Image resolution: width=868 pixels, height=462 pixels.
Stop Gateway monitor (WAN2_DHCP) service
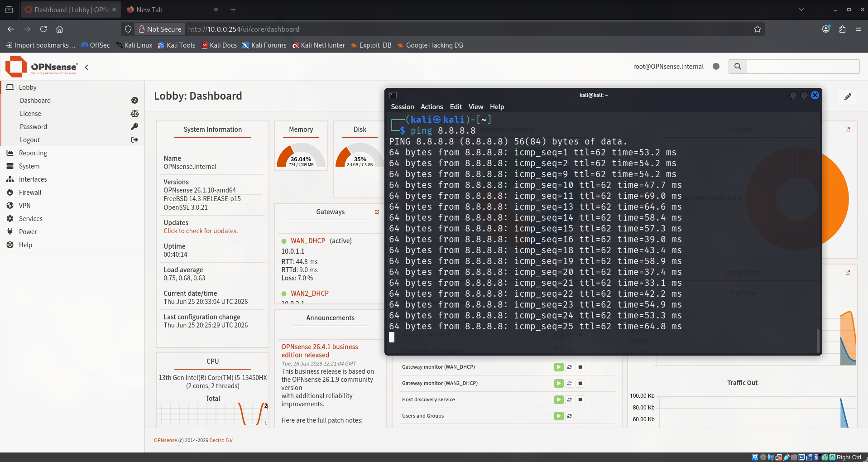coord(580,383)
